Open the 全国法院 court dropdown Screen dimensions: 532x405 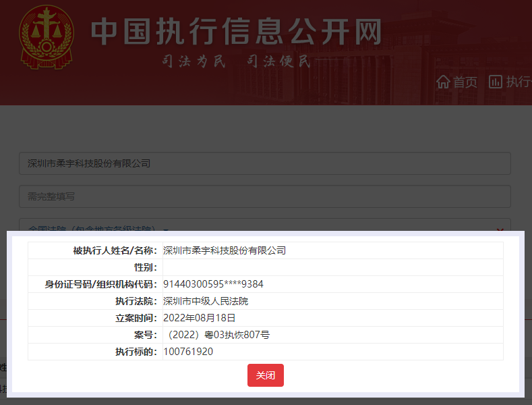[264, 225]
